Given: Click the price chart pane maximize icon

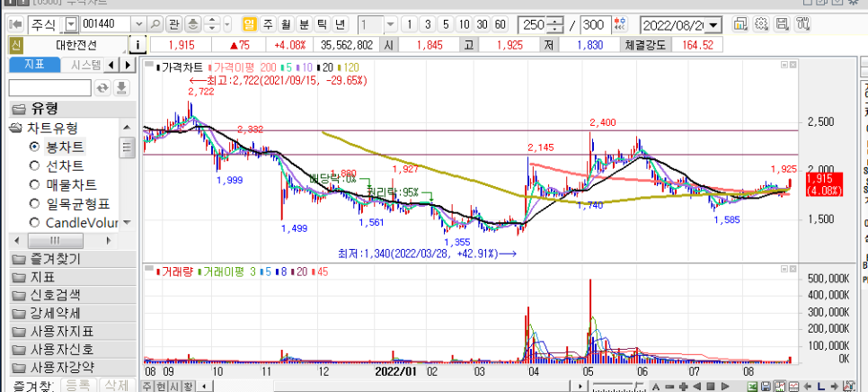Looking at the screenshot, I should 784,65.
